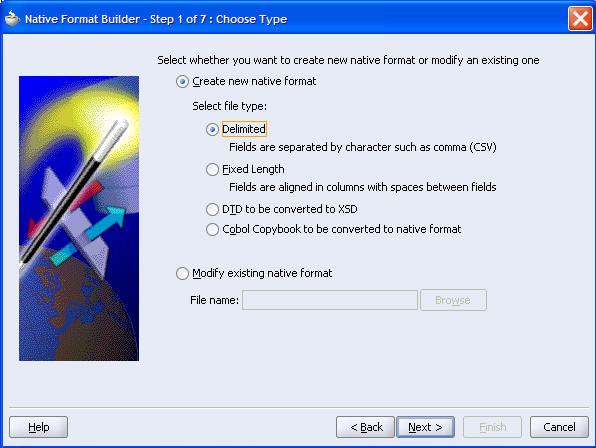Click the Finish button
This screenshot has width=596, height=448.
click(492, 427)
